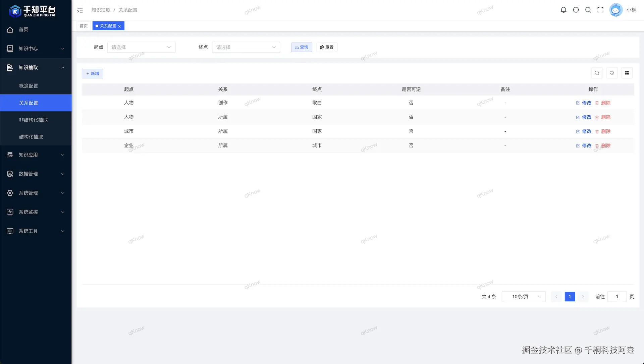The image size is (644, 364).
Task: Open the 10条/页 page size dropdown
Action: pyautogui.click(x=523, y=297)
